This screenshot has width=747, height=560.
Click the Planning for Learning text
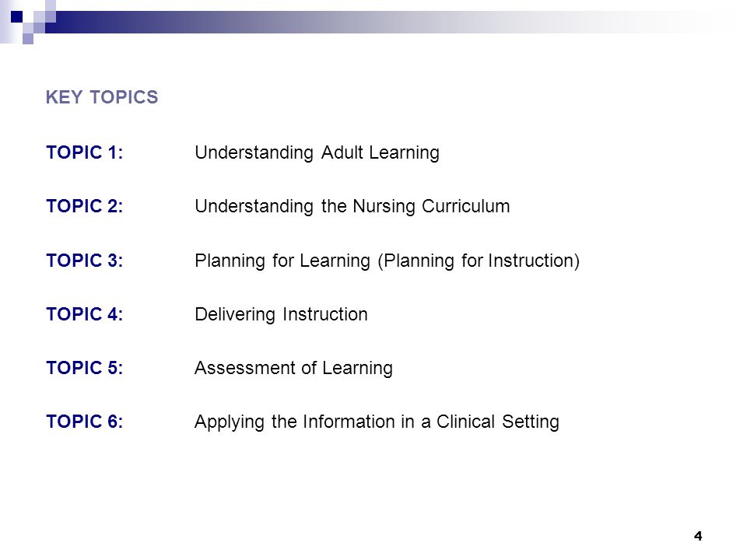(x=282, y=261)
